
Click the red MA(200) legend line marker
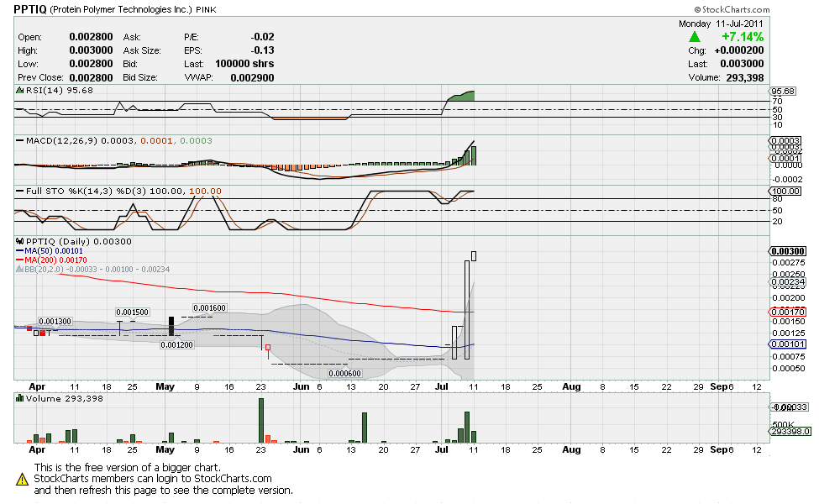point(20,260)
